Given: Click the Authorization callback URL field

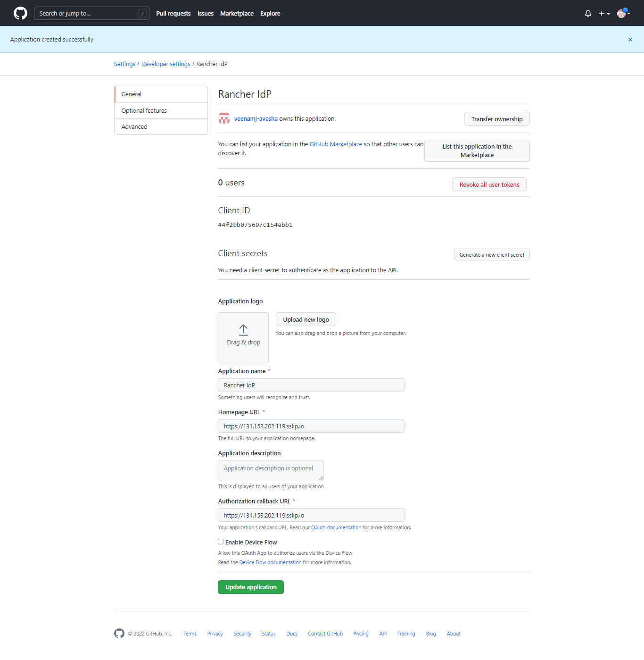Looking at the screenshot, I should click(x=311, y=515).
